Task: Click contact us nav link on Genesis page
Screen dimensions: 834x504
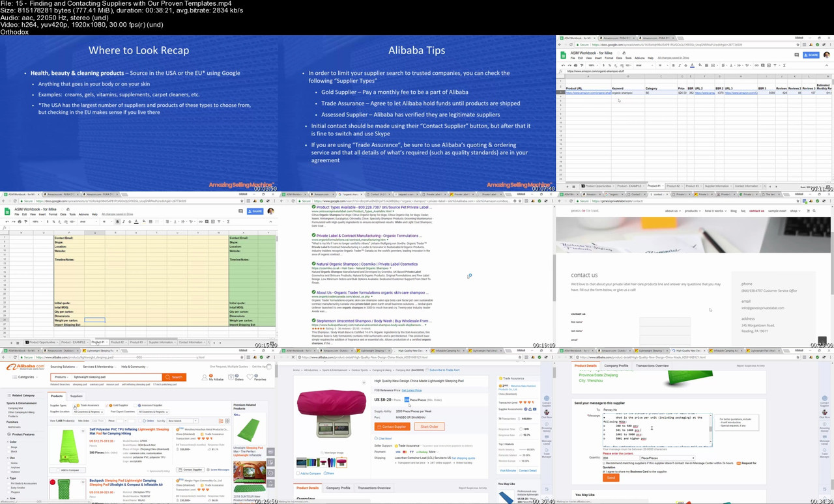Action: (756, 211)
